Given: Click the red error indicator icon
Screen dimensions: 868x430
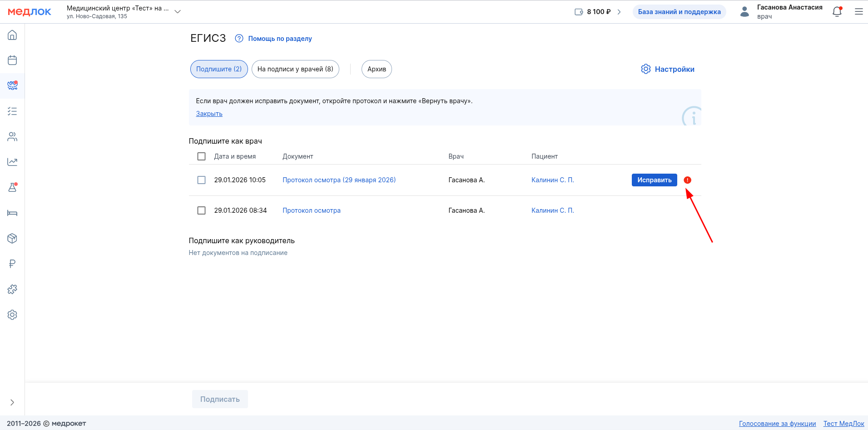Looking at the screenshot, I should [687, 180].
